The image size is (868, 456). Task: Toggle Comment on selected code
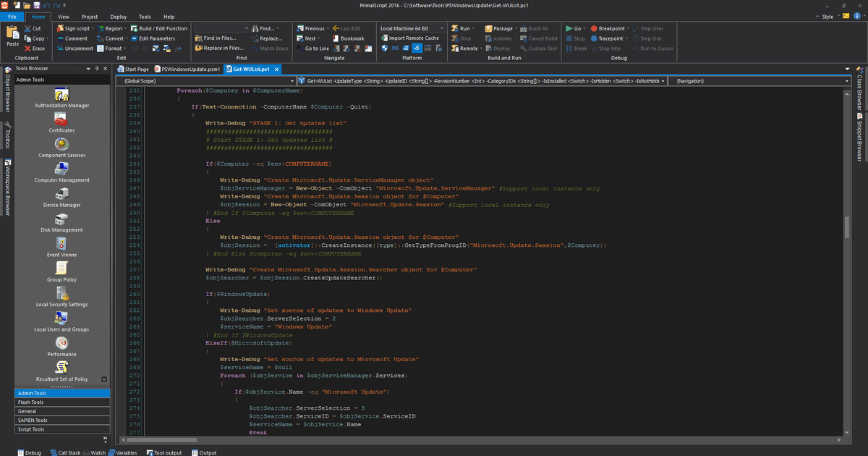[x=77, y=38]
